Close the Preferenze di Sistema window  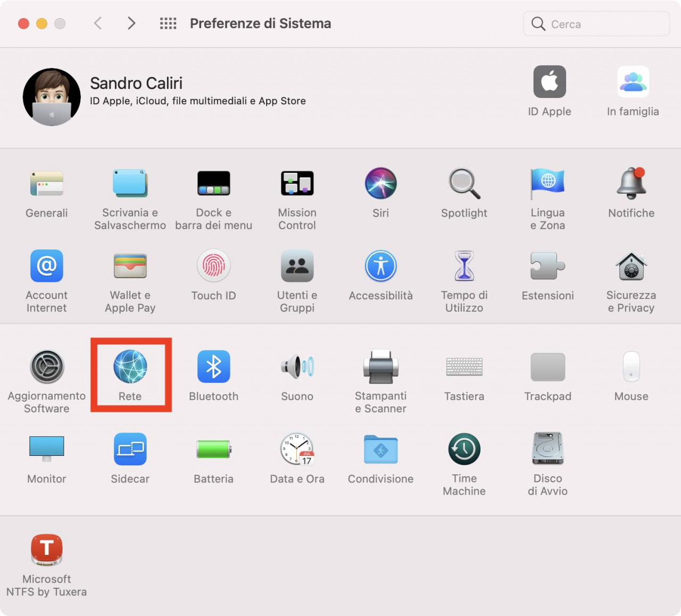click(23, 23)
